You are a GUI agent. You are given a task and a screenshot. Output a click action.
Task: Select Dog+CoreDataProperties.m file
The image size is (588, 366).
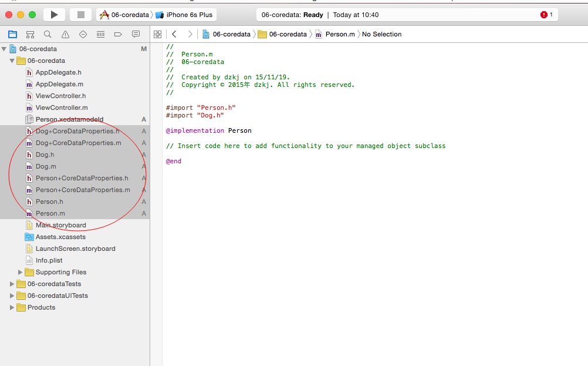tap(79, 143)
